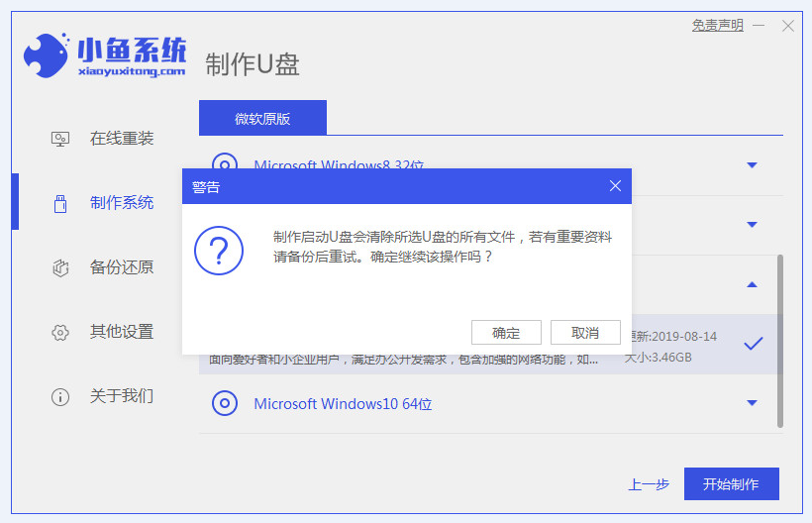Confirm the warning with 确定
812x523 pixels.
[x=505, y=333]
